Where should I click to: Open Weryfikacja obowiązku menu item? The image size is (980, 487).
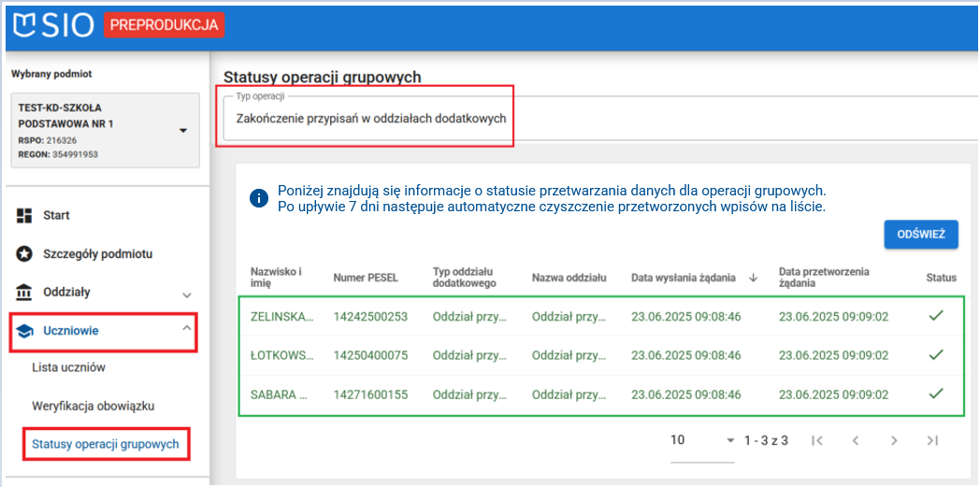[x=93, y=407]
